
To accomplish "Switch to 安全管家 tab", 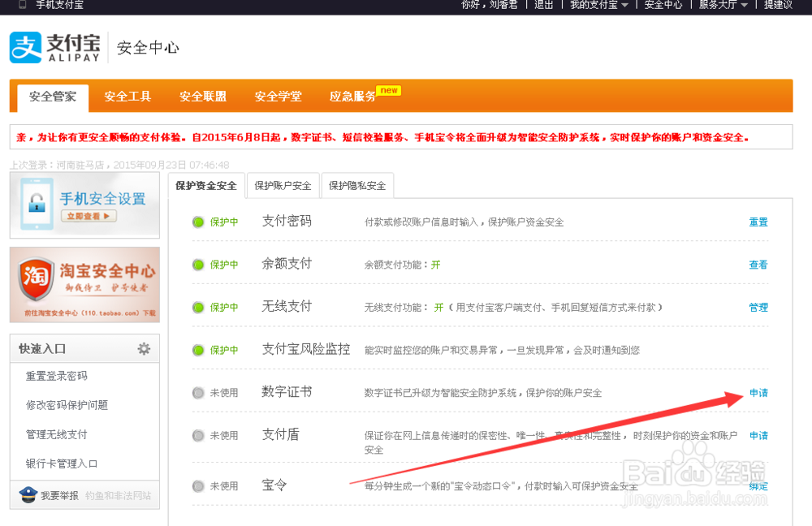I will coord(53,97).
